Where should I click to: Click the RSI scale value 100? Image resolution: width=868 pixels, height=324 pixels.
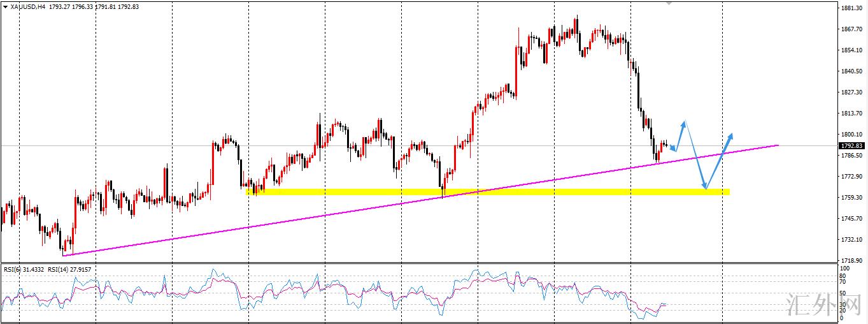(x=844, y=270)
